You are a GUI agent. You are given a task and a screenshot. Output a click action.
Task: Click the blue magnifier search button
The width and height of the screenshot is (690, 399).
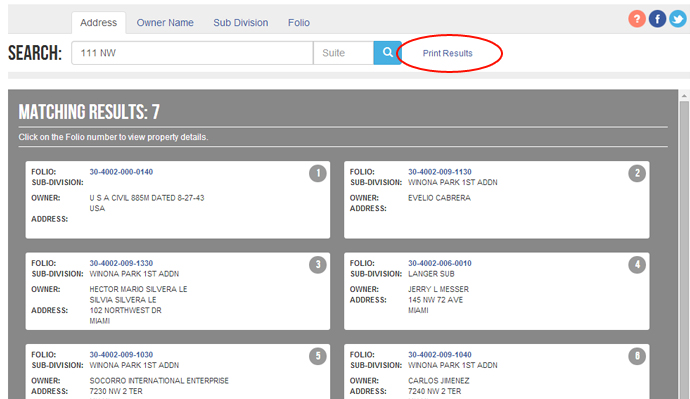click(x=387, y=53)
